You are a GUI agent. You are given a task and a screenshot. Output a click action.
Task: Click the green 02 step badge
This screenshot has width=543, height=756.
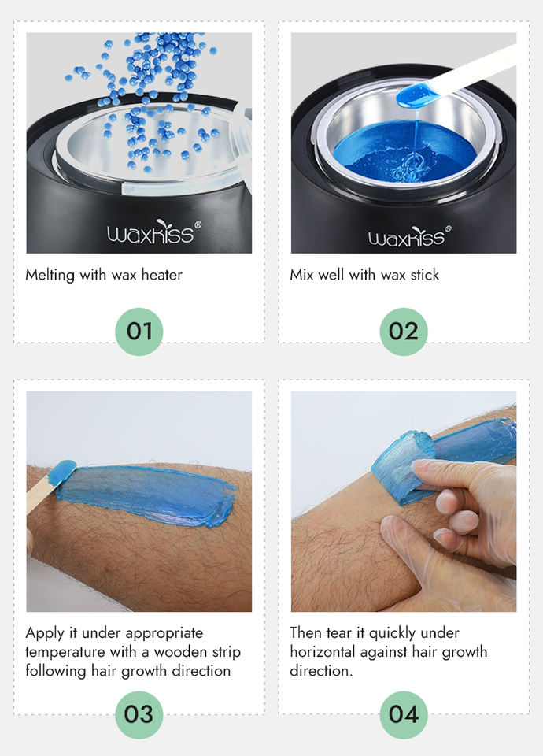[403, 332]
